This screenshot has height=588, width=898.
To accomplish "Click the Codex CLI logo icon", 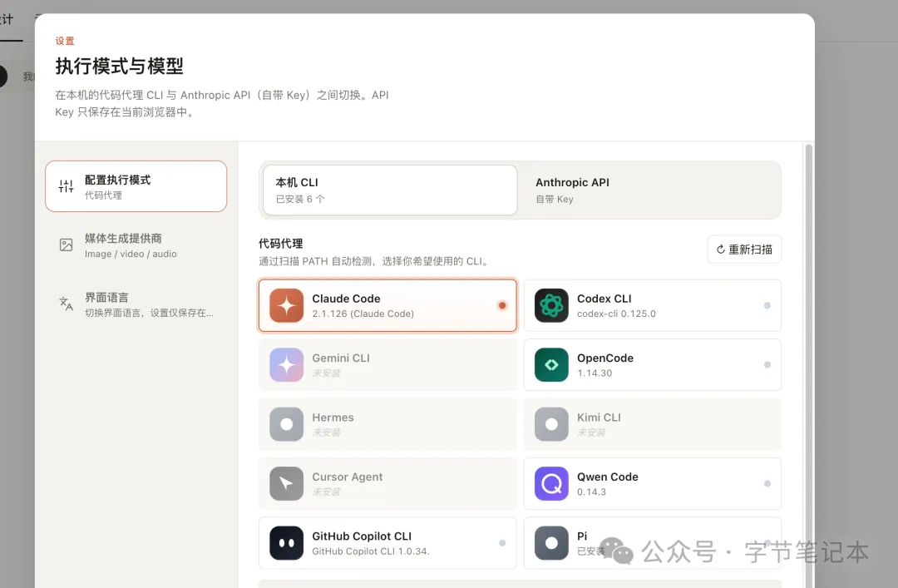I will 551,305.
